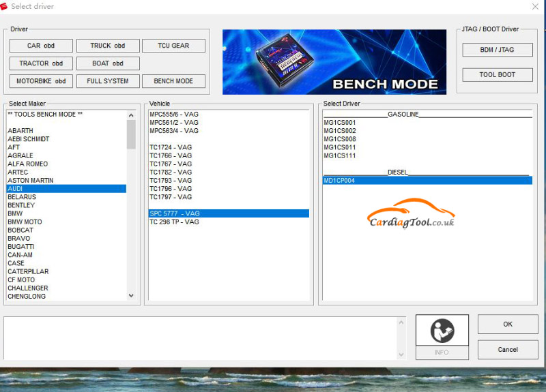Open the BDM / JTAG driver
The image size is (546, 392).
pos(497,50)
